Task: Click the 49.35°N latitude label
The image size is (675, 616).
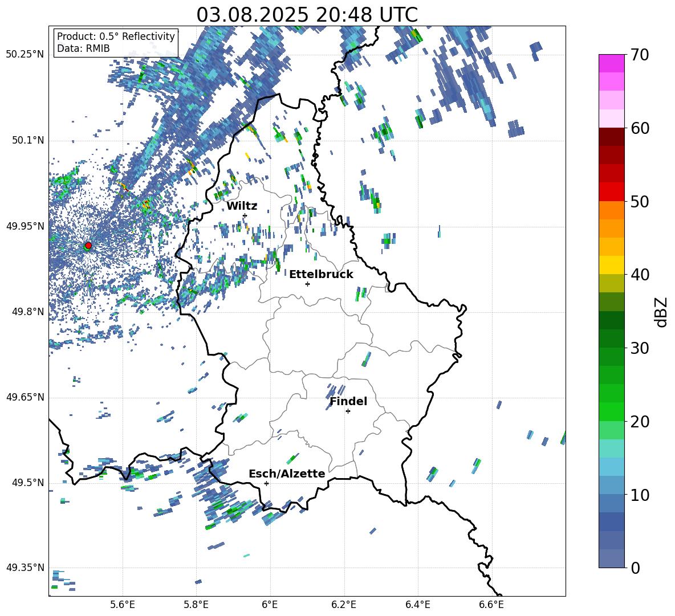Action: (25, 568)
